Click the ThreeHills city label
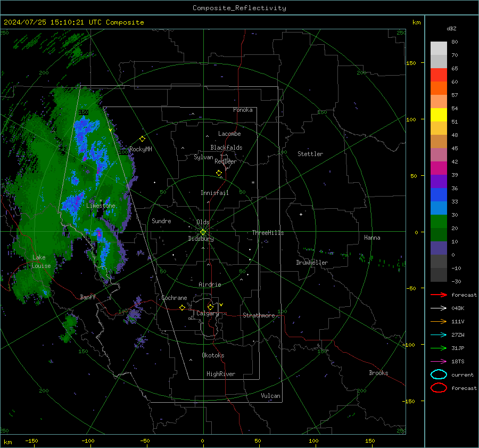The width and height of the screenshot is (479, 448). [268, 233]
